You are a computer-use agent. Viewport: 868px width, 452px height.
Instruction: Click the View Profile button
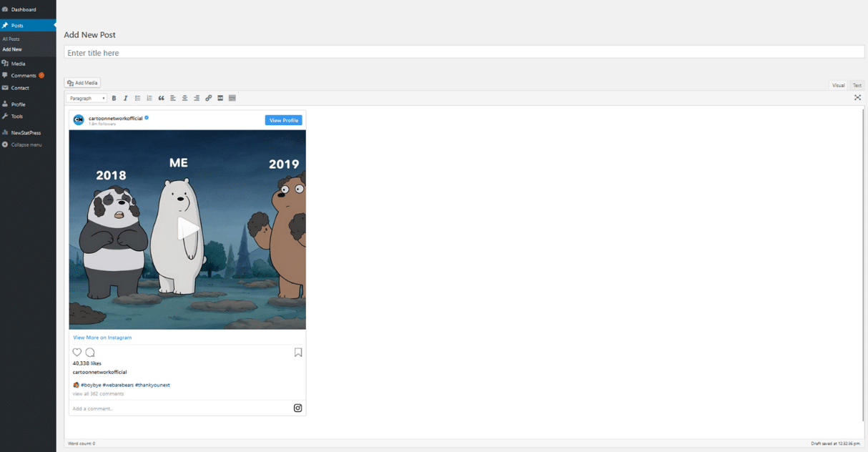click(284, 120)
